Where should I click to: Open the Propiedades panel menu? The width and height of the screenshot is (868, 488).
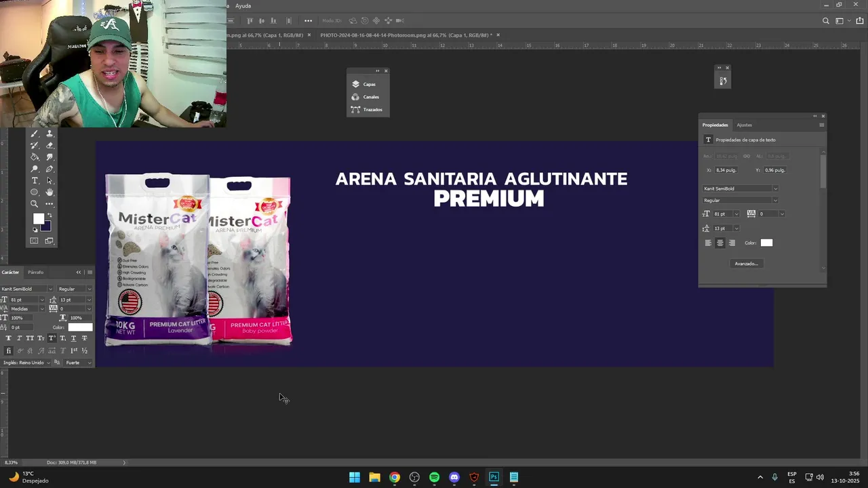(x=822, y=125)
